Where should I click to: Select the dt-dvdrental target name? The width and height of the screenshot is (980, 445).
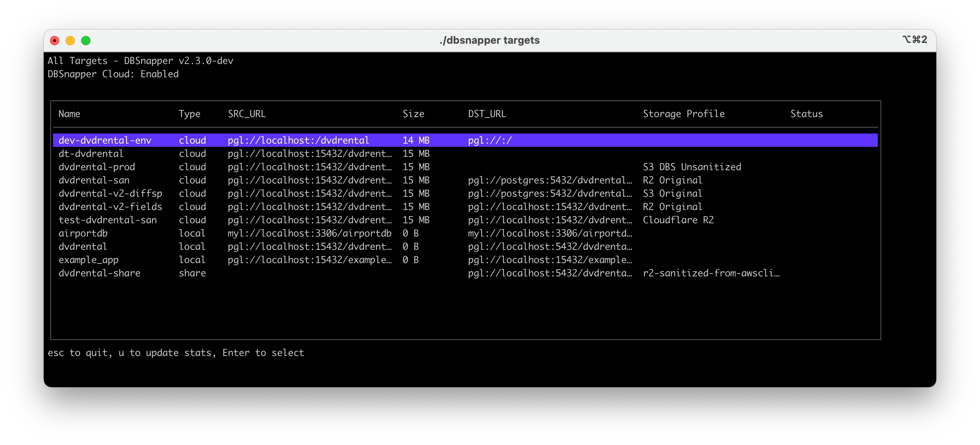coord(91,153)
